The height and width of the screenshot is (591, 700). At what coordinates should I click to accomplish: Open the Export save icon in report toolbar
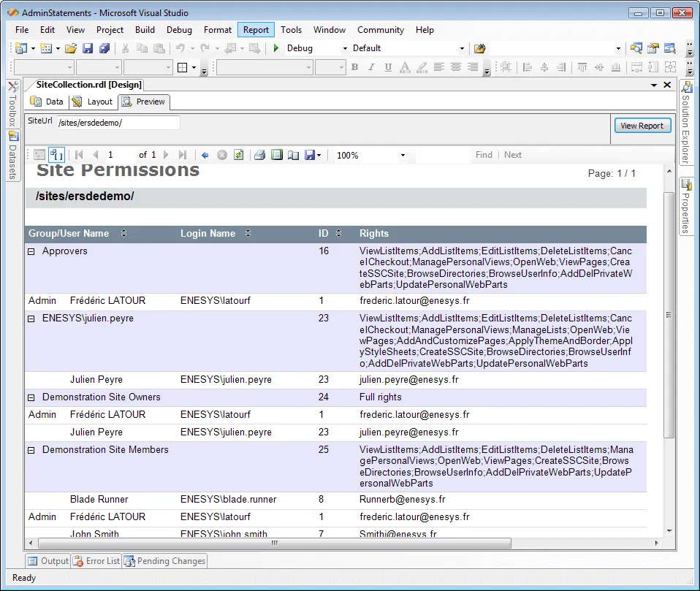pyautogui.click(x=311, y=155)
